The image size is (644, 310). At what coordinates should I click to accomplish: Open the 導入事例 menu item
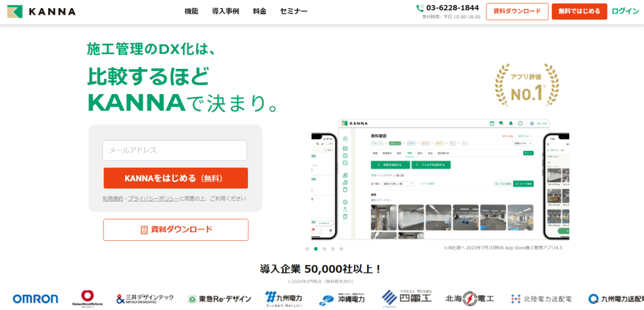[x=225, y=11]
